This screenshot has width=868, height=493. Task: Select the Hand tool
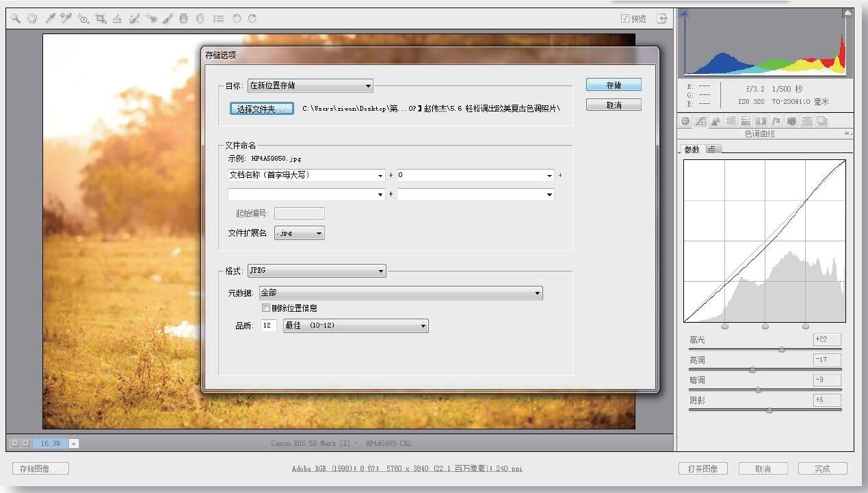click(x=31, y=19)
